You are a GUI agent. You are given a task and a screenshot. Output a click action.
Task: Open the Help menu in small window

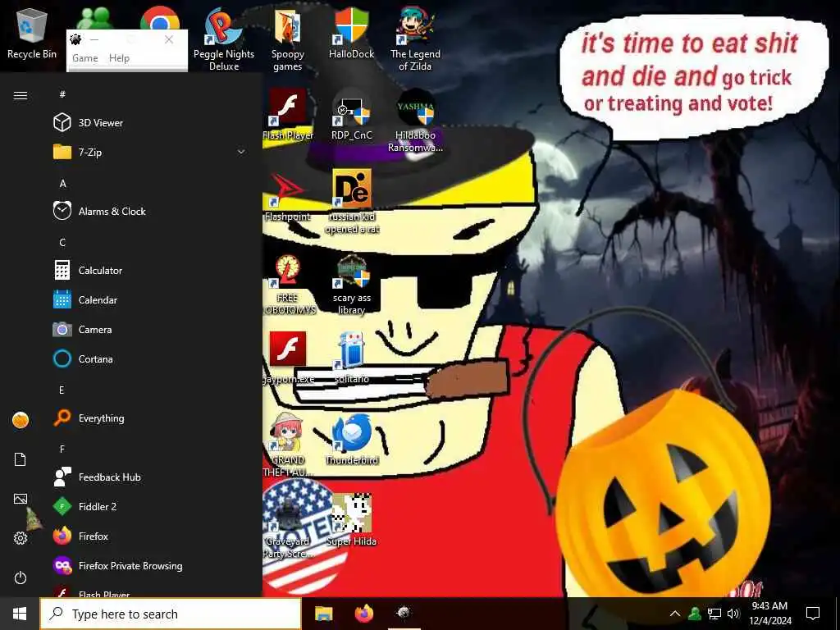[x=119, y=58]
